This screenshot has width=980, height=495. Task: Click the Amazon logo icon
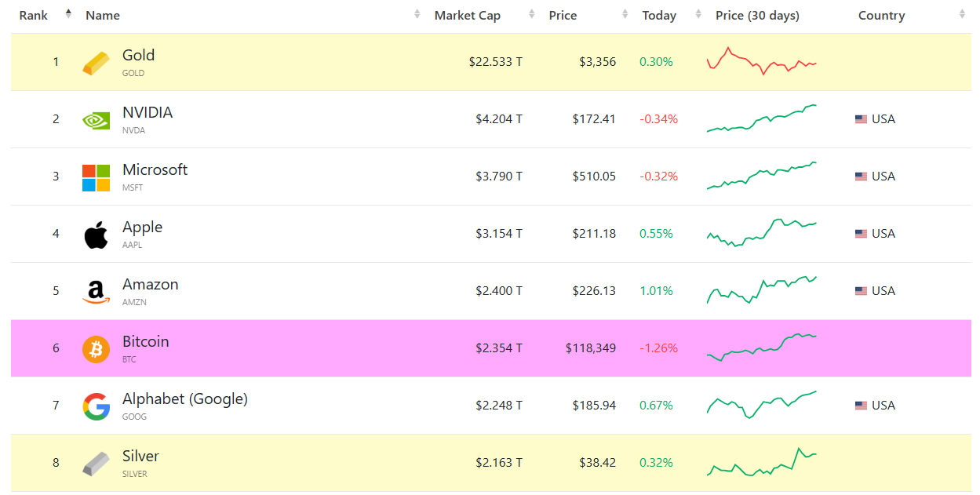pos(96,292)
